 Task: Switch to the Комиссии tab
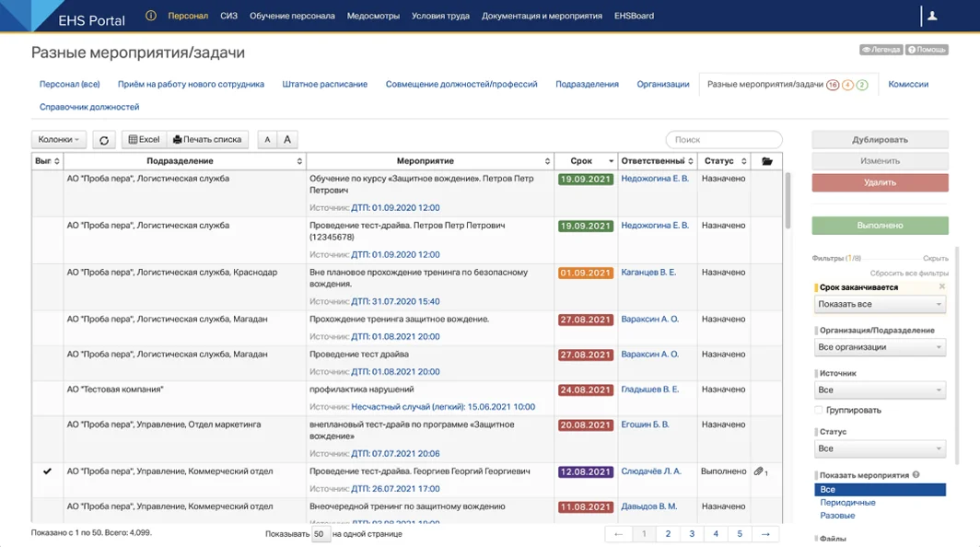tap(908, 85)
